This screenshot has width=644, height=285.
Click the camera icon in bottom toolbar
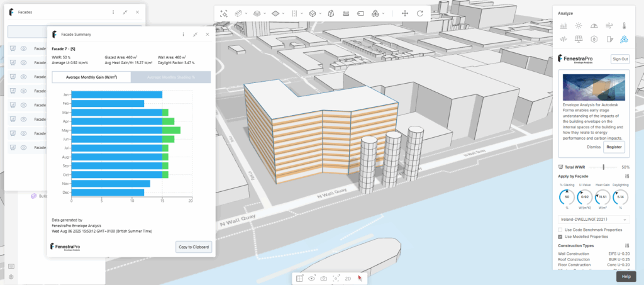pyautogui.click(x=324, y=279)
